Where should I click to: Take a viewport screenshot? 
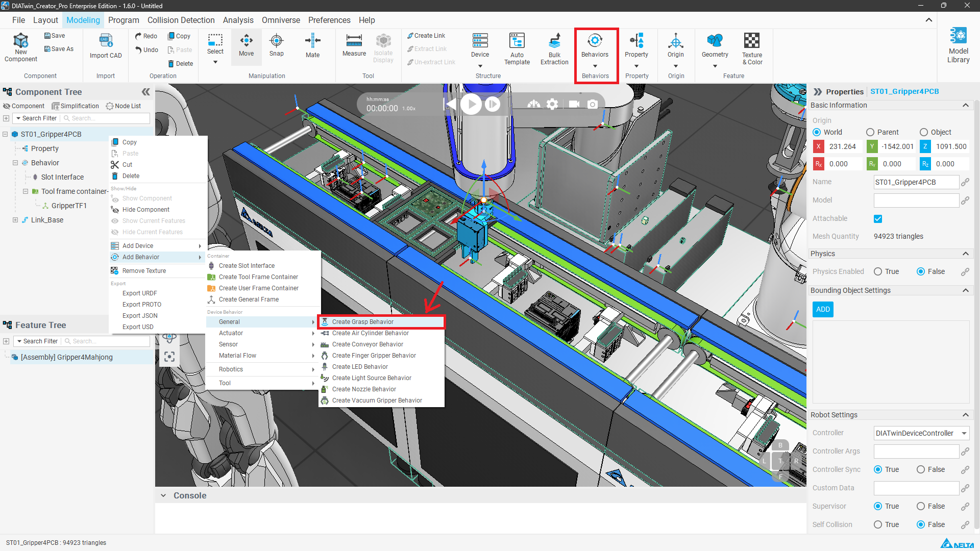pos(593,105)
